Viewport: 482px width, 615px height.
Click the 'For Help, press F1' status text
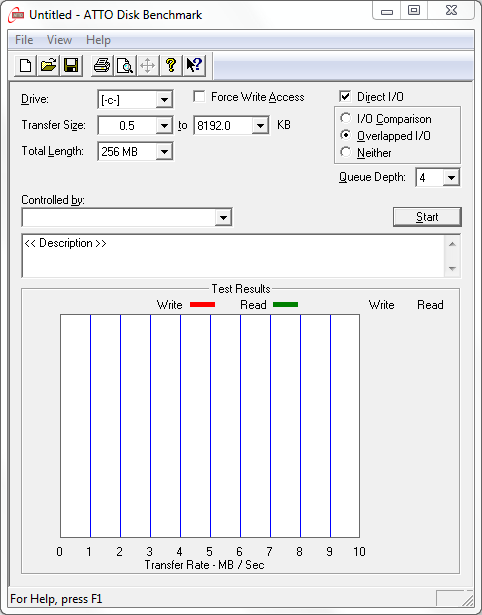tap(56, 599)
